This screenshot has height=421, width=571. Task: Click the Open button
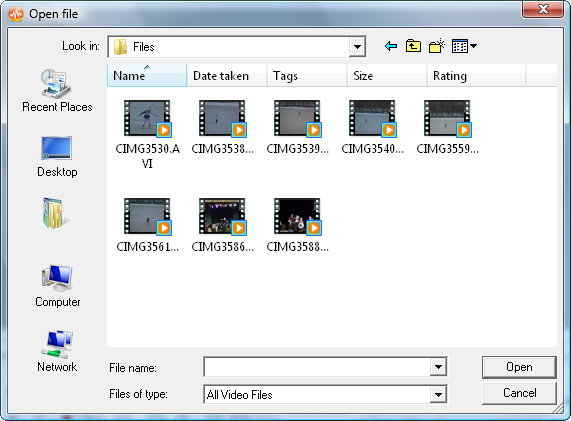click(519, 367)
